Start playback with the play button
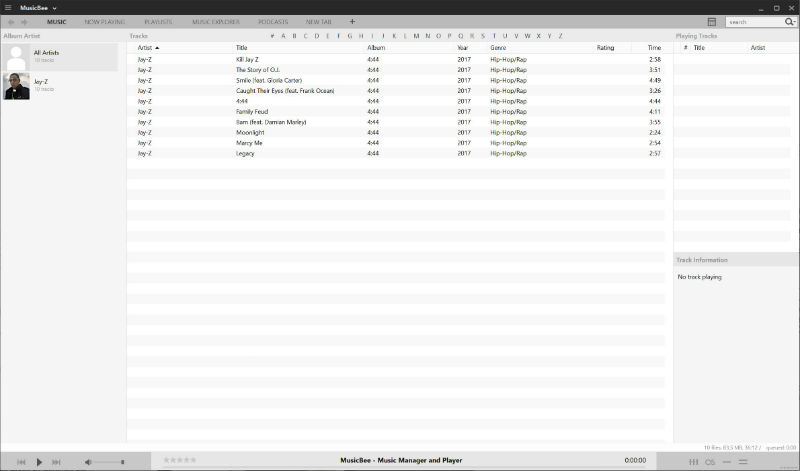 [x=39, y=462]
